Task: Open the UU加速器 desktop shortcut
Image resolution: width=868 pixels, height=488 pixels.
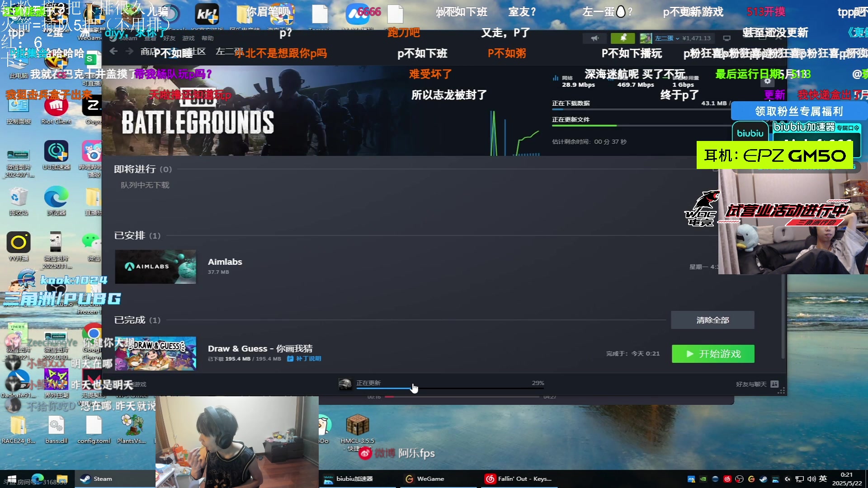Action: click(56, 156)
